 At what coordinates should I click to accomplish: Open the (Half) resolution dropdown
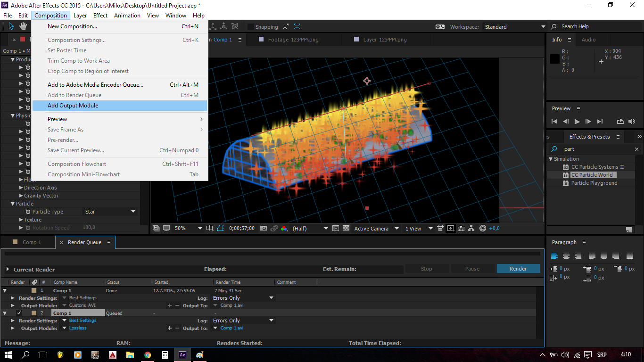[310, 228]
